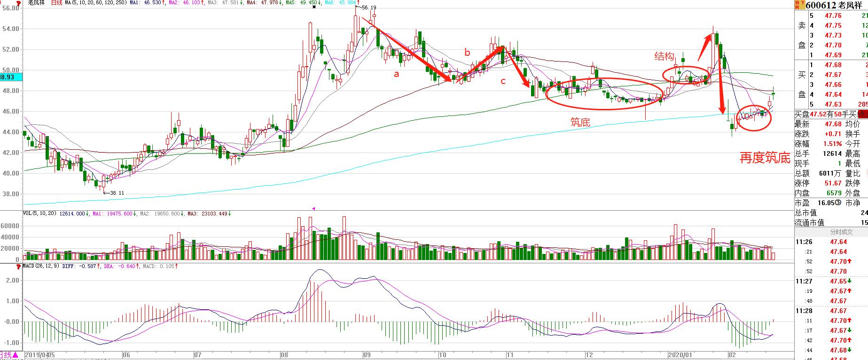Open the 日线 period selector at bottom left

pyautogui.click(x=6, y=355)
